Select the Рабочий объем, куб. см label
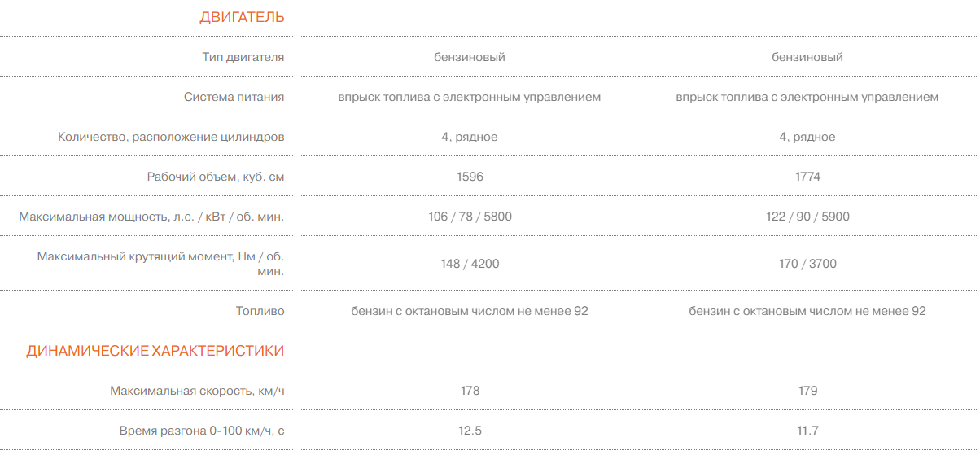Viewport: 980px width, 455px height. [x=216, y=177]
